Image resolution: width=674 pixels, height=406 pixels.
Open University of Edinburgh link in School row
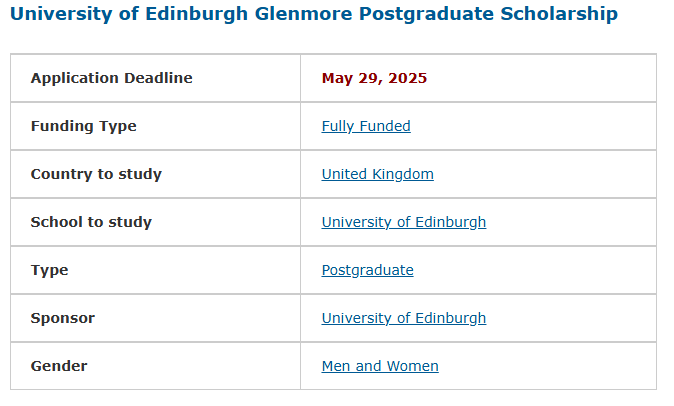(x=403, y=222)
